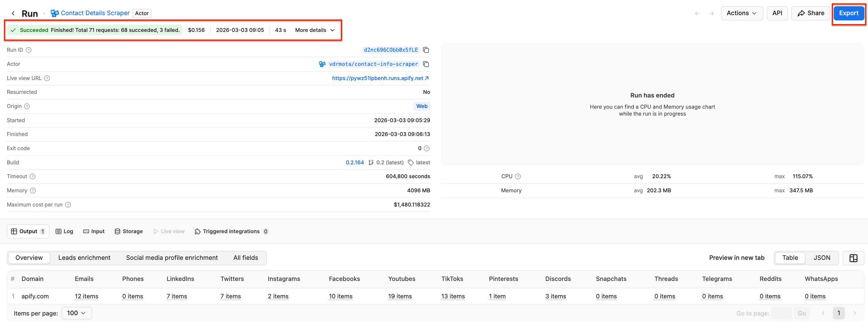Open the Items per page selector
868x330 pixels.
pos(76,313)
